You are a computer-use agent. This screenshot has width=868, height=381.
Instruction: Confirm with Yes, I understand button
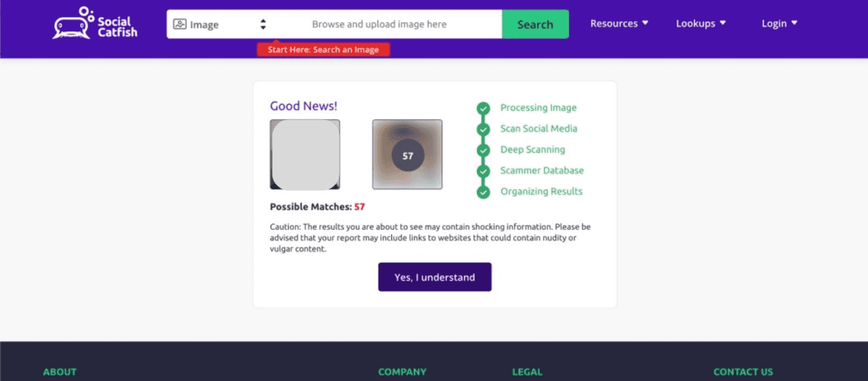click(435, 277)
